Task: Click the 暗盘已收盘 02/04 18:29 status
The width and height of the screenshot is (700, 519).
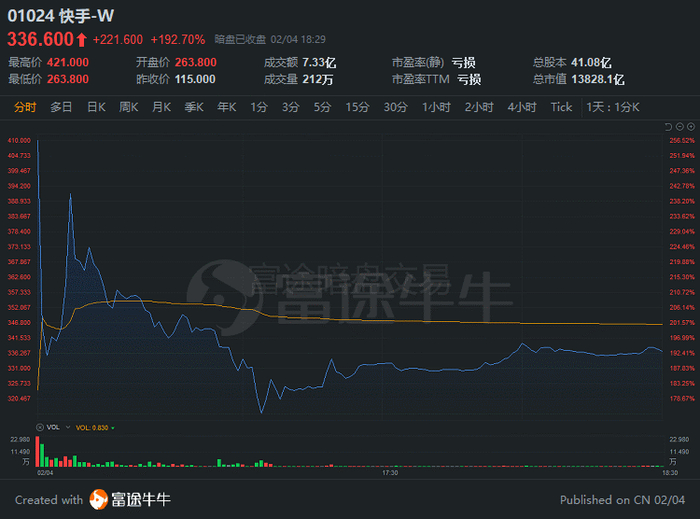Action: point(270,40)
